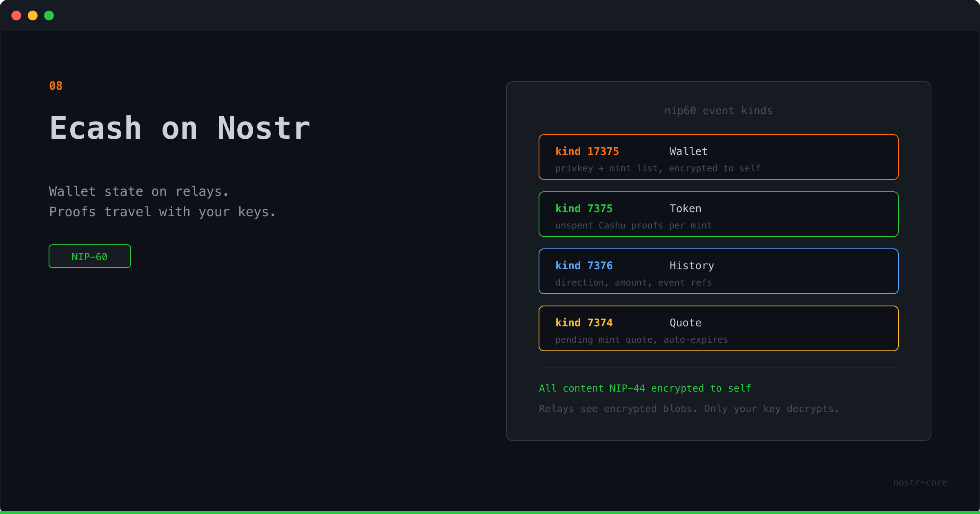Click the Quote label in yellow card
Screen dimensions: 980x514
[x=685, y=323]
